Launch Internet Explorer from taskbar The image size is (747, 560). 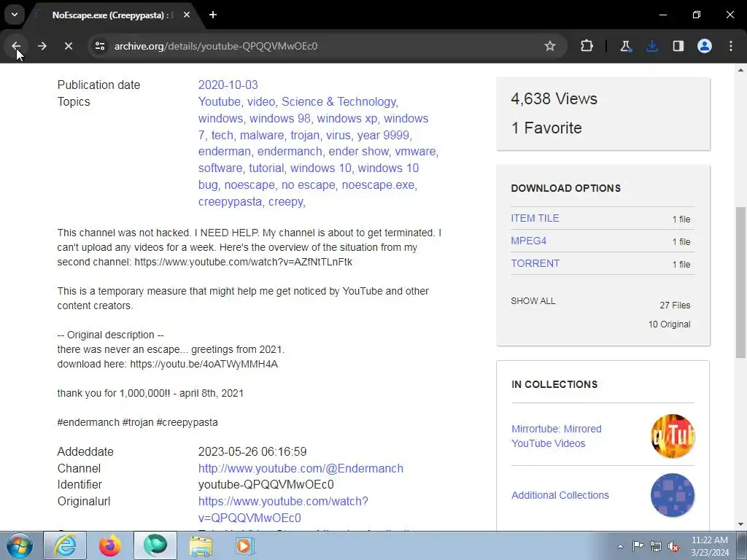click(x=65, y=545)
